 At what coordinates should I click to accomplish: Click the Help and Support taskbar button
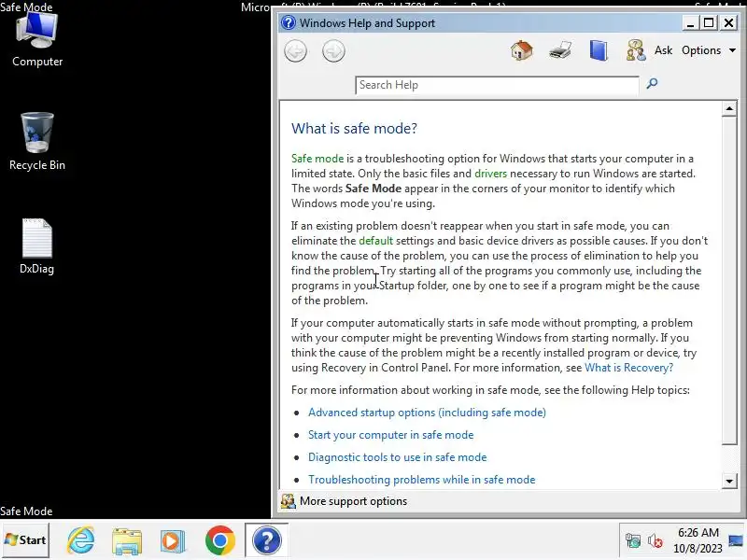(x=266, y=540)
